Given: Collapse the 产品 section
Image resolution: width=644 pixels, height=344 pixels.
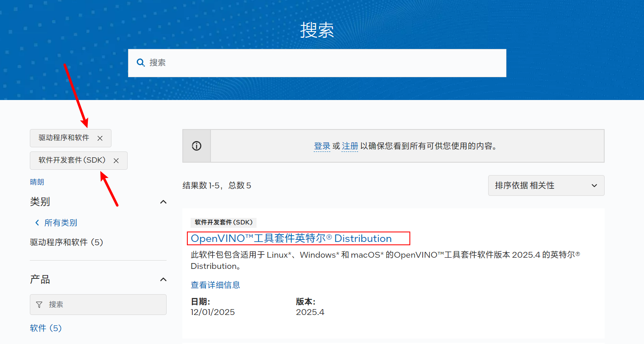Looking at the screenshot, I should click(163, 280).
